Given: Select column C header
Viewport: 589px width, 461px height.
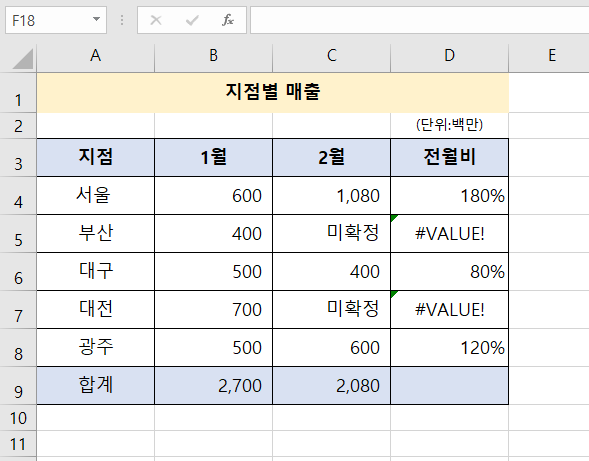Looking at the screenshot, I should [x=331, y=56].
